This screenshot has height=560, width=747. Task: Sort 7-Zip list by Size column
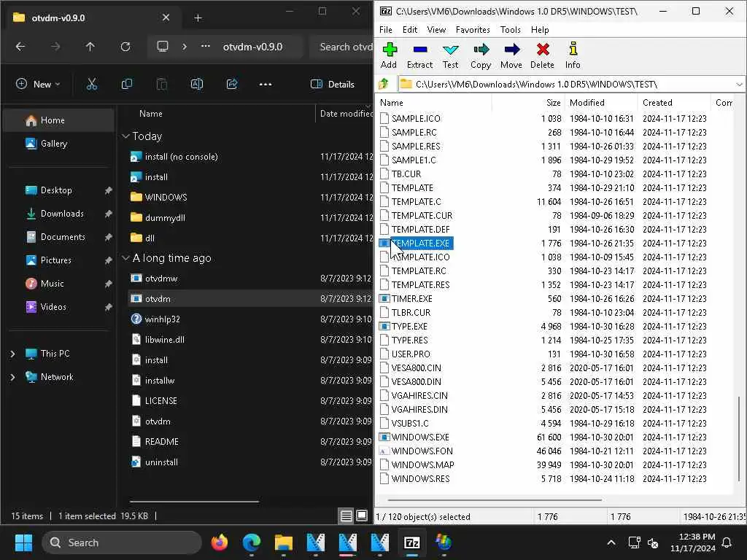553,103
